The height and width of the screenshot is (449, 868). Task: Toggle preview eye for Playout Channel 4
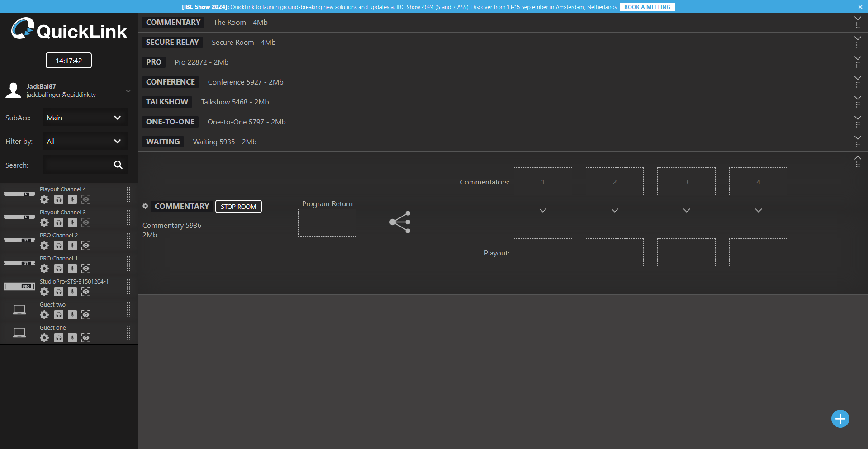(86, 199)
